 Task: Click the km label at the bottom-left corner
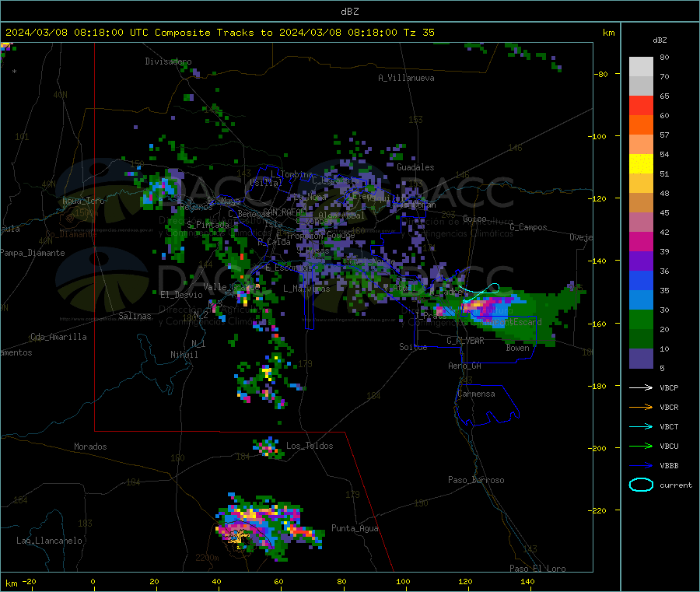click(11, 583)
